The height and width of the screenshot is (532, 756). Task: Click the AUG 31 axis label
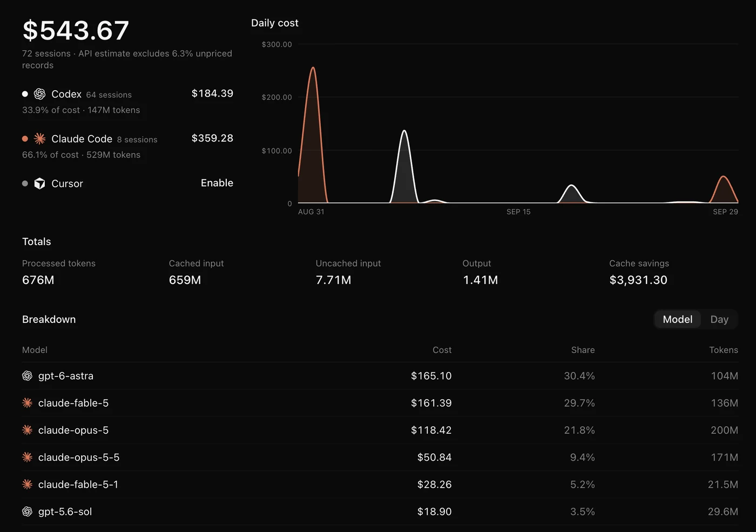tap(311, 212)
